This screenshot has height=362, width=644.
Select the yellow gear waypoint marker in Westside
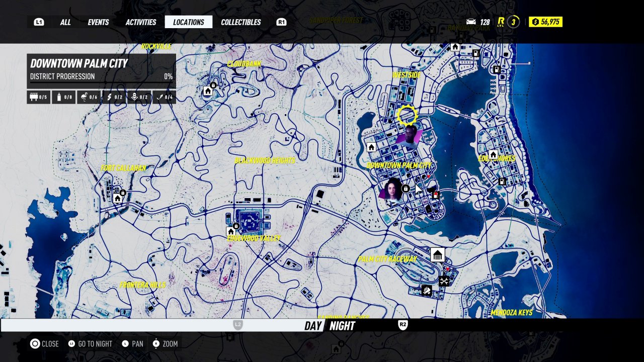point(407,116)
